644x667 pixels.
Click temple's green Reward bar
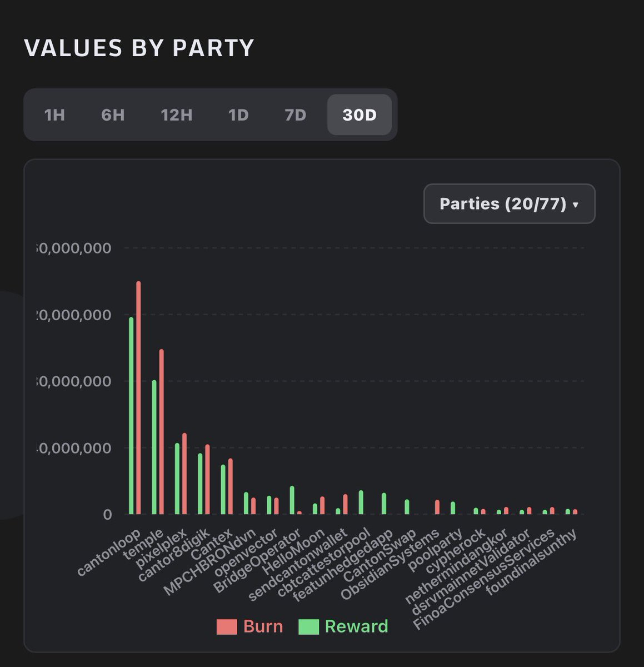154,447
